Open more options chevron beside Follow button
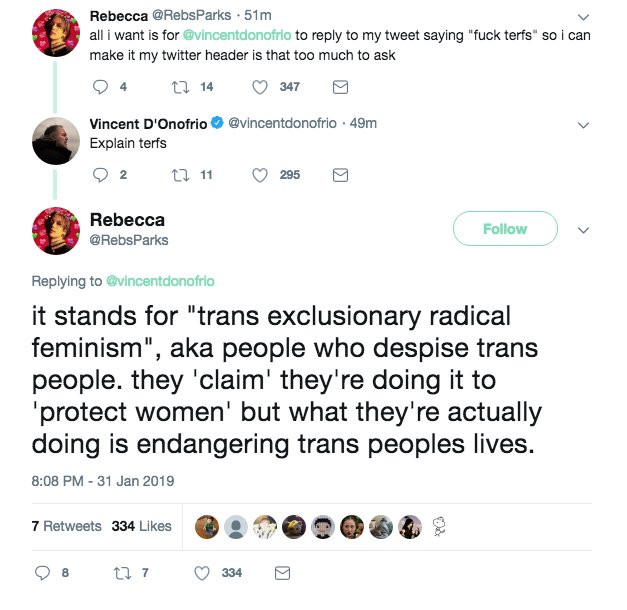The image size is (627, 610). [x=583, y=230]
